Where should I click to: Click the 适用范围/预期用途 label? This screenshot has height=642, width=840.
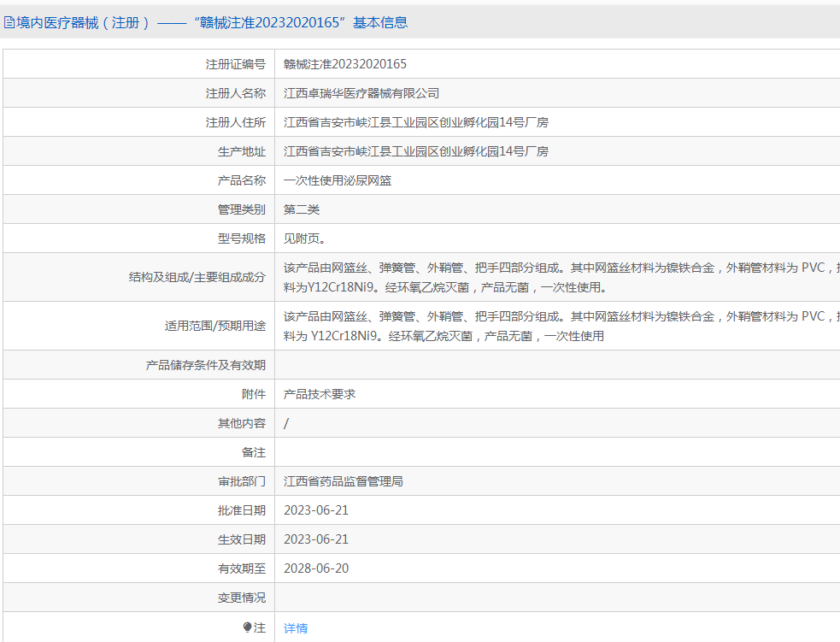click(215, 326)
